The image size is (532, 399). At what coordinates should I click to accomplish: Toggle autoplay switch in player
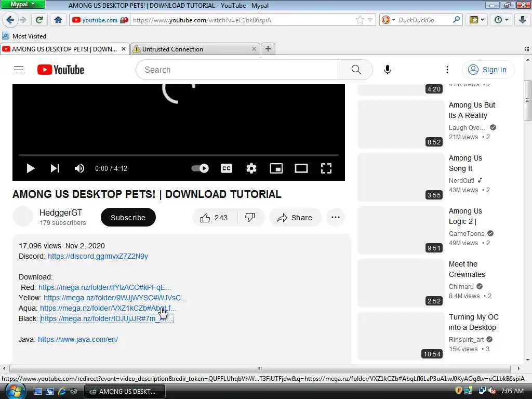tap(200, 168)
